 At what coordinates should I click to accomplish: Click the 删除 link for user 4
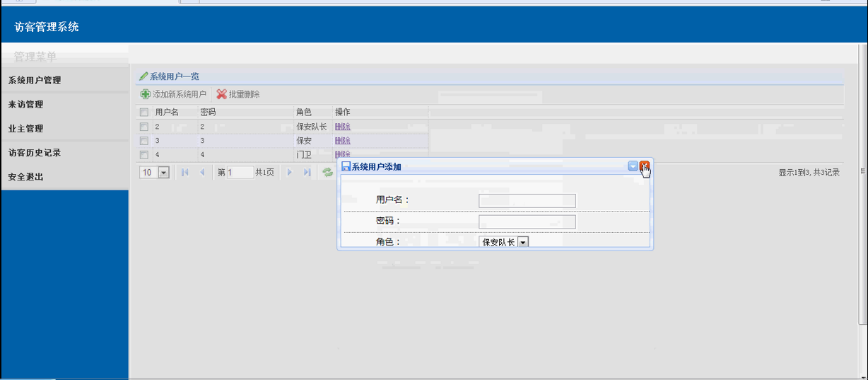click(343, 154)
